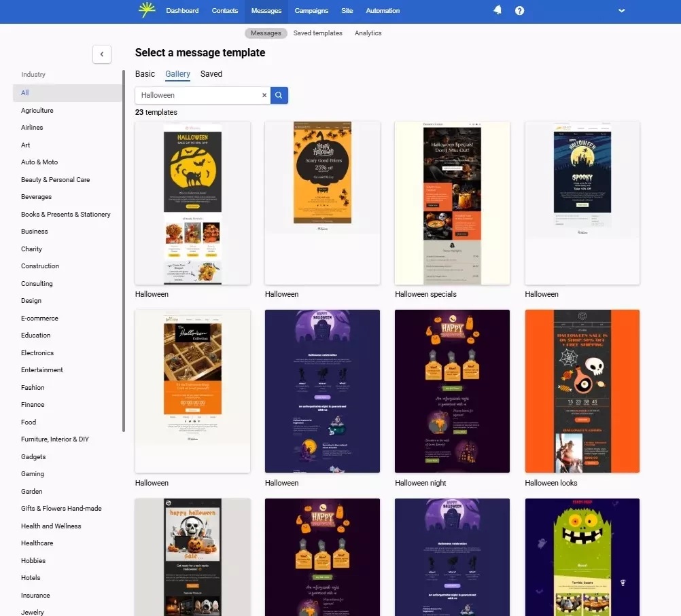
Task: Filter by E-commerce industry
Action: coord(39,318)
